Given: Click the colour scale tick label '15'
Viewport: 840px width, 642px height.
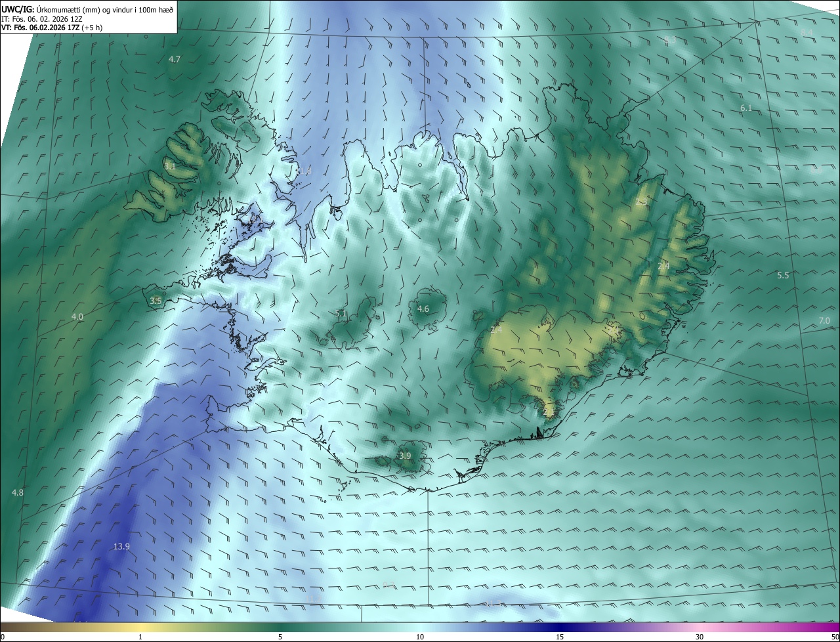Looking at the screenshot, I should point(560,637).
